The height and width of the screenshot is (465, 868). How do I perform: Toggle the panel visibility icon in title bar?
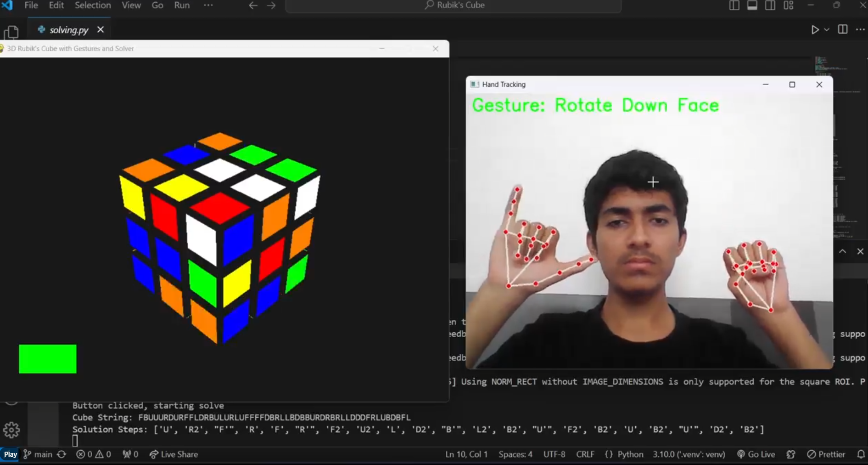[x=752, y=5]
